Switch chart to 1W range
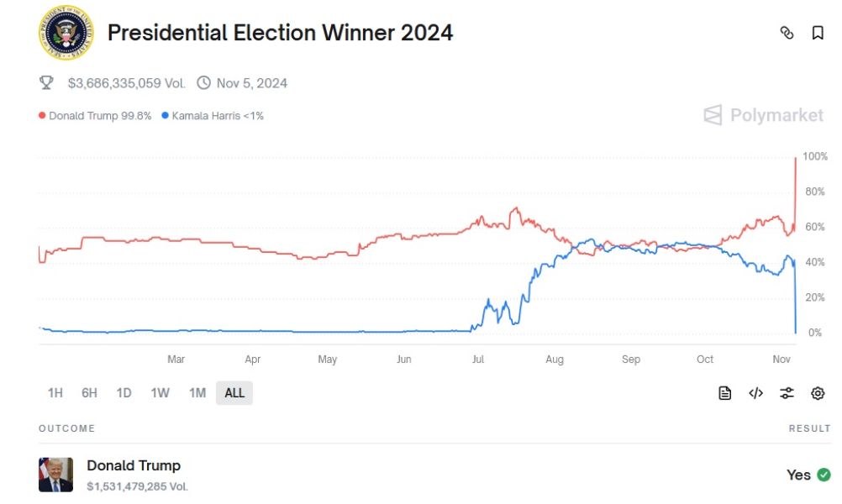842x504 pixels. pos(160,393)
